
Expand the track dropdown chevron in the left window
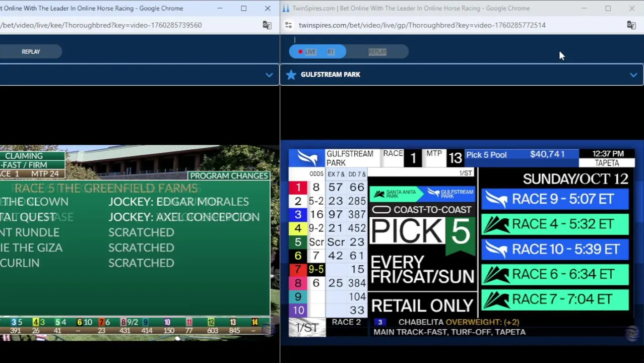pyautogui.click(x=269, y=75)
